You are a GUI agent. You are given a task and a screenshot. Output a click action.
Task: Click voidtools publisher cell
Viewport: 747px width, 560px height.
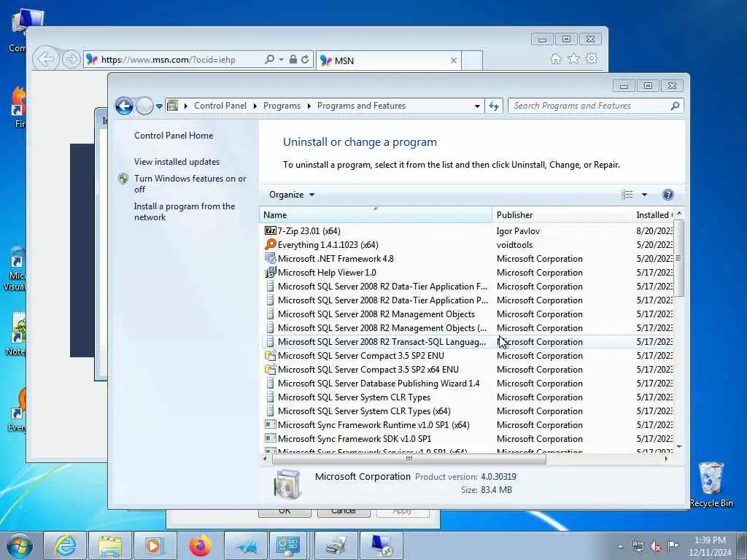coord(514,245)
